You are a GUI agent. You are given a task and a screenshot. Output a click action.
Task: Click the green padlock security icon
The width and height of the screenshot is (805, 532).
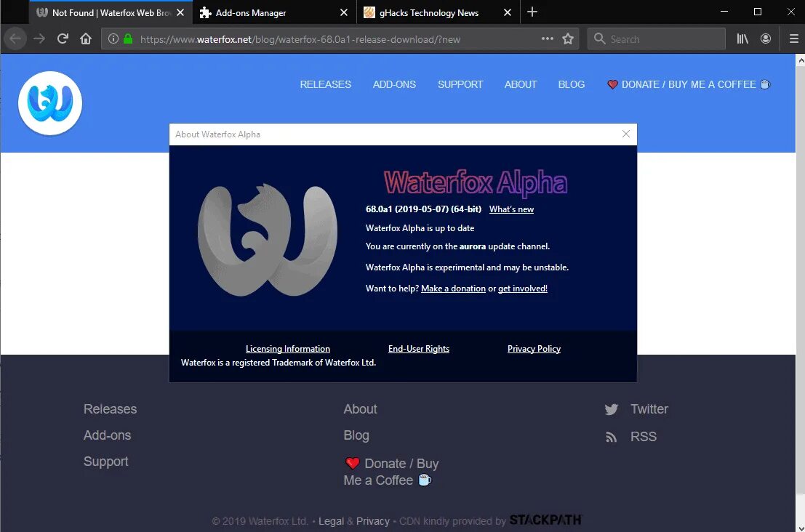click(x=128, y=39)
